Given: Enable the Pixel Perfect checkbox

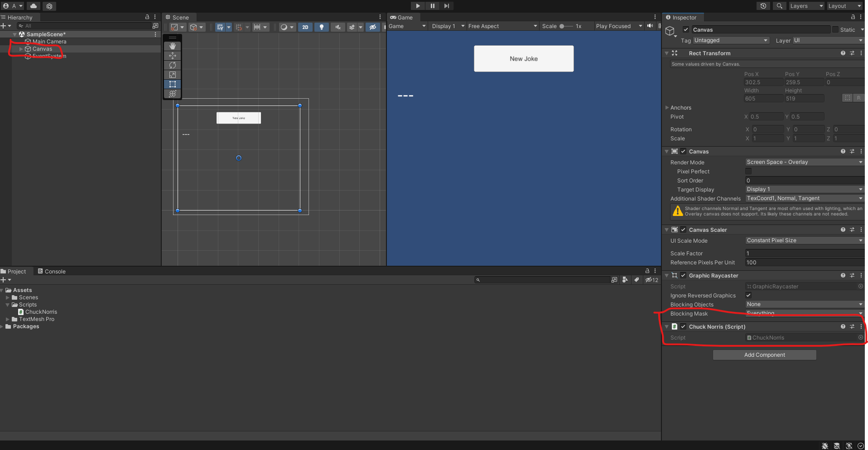Looking at the screenshot, I should 748,172.
